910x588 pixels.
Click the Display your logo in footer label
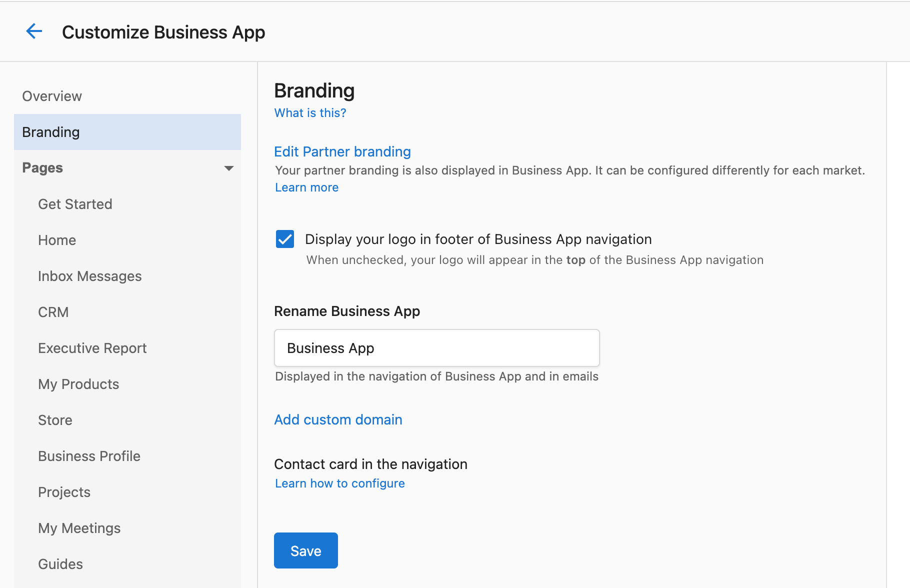478,239
